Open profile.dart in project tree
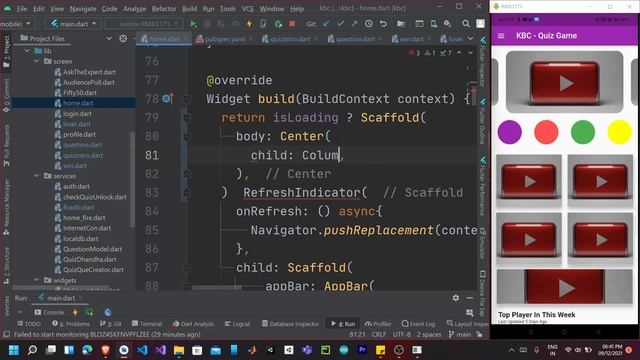 coord(79,134)
